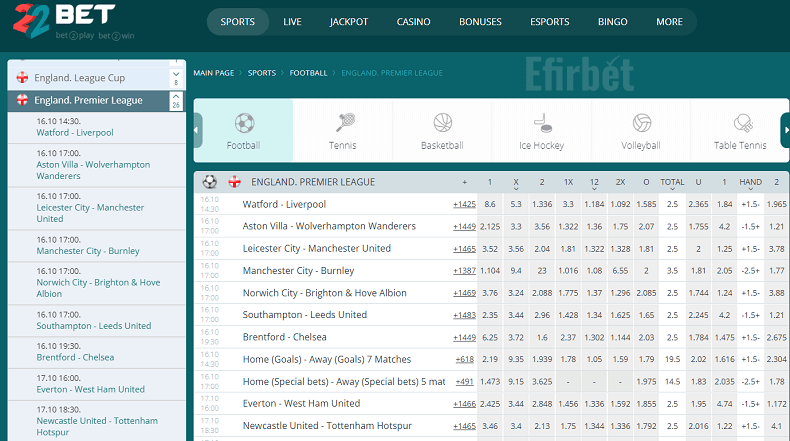Viewport: 790px width, 441px height.
Task: Pick odds 2.04 for Manchester United win
Action: pos(542,248)
